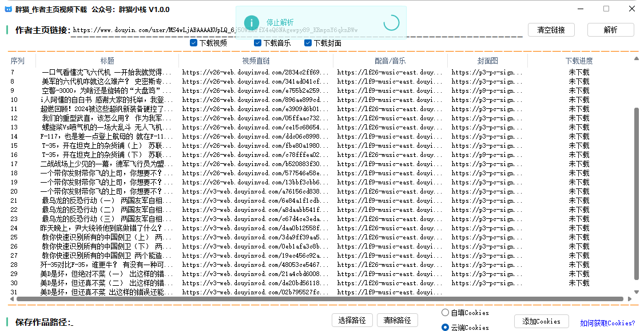This screenshot has height=331, width=644.
Task: Click the 添加Cookies button
Action: tap(541, 321)
